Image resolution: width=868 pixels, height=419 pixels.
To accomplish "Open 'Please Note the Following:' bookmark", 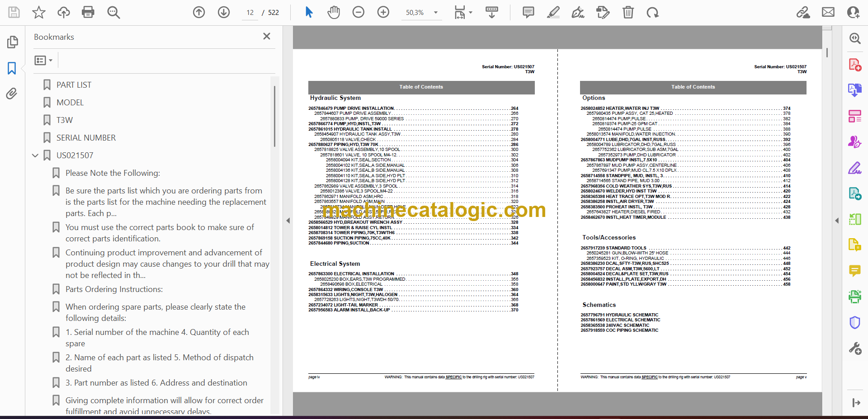I will [x=113, y=173].
